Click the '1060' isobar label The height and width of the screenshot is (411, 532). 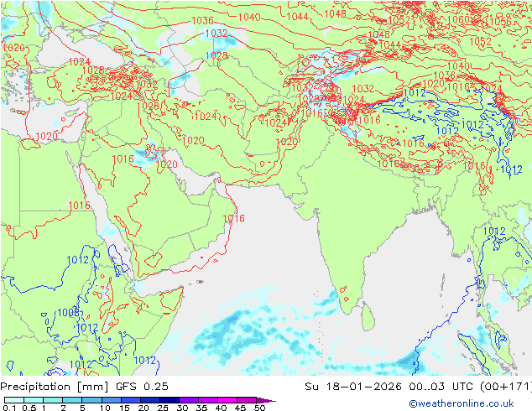(458, 19)
